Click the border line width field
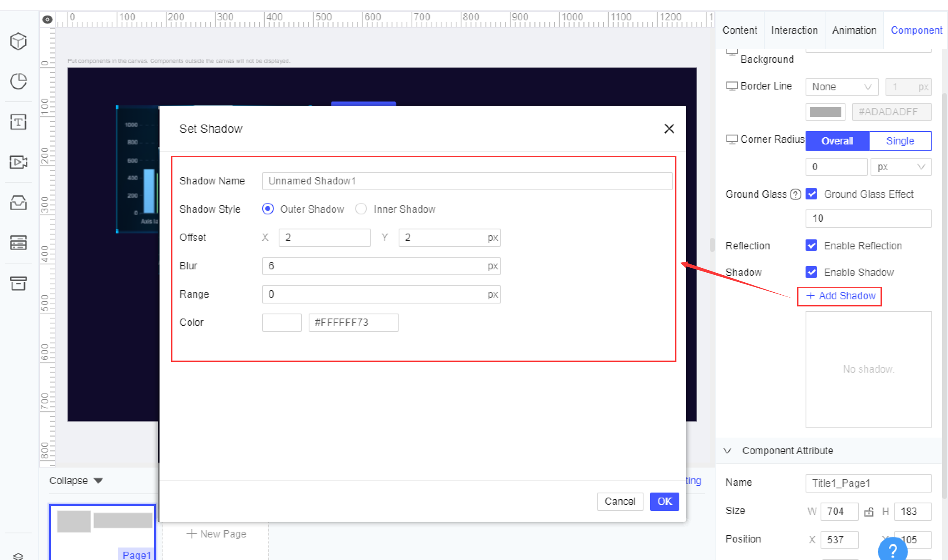Image resolution: width=948 pixels, height=560 pixels. click(x=908, y=87)
